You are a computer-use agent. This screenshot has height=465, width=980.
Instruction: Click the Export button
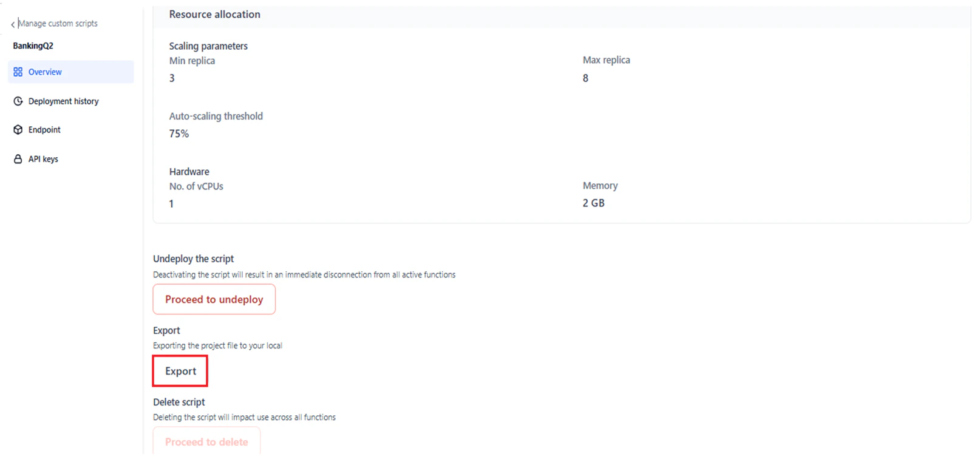coord(180,371)
